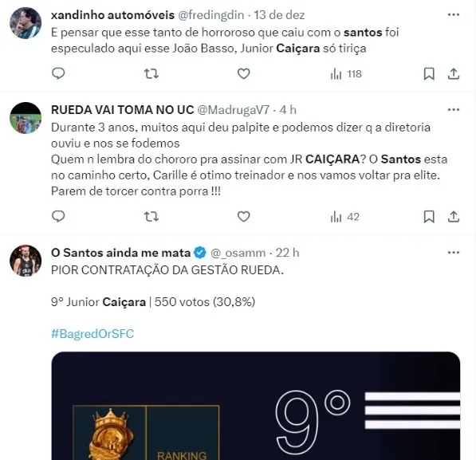Reply to xandinho automóveis tweet

click(x=58, y=74)
